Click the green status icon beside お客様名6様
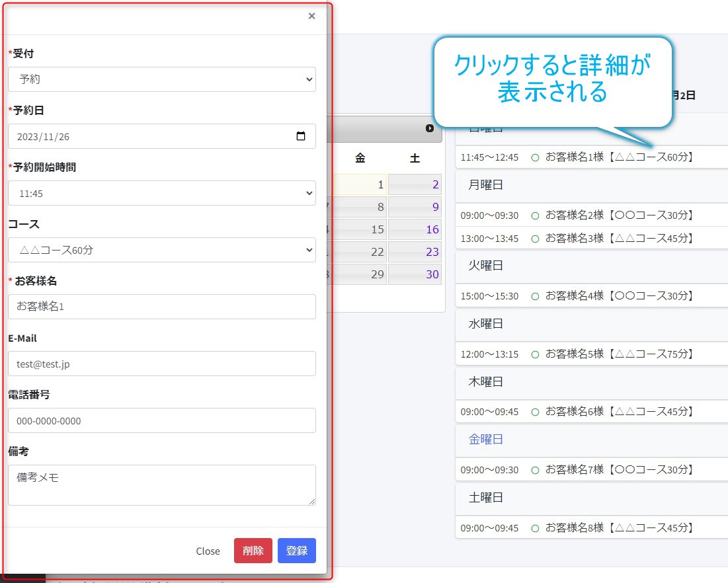Viewport: 728px width, 583px height. pos(534,411)
